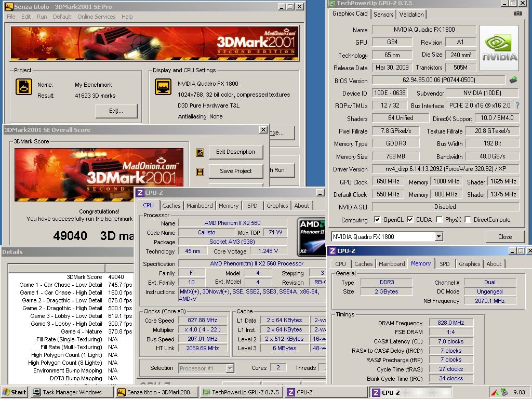
Task: Open the Help menu in 3DMark
Action: (x=127, y=17)
